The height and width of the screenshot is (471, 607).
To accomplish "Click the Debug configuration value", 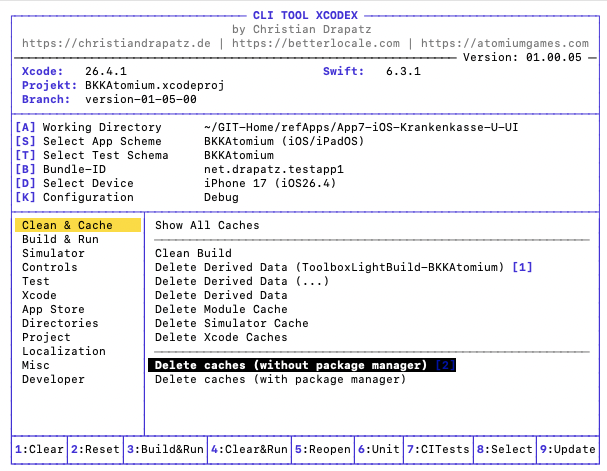I will tap(221, 197).
